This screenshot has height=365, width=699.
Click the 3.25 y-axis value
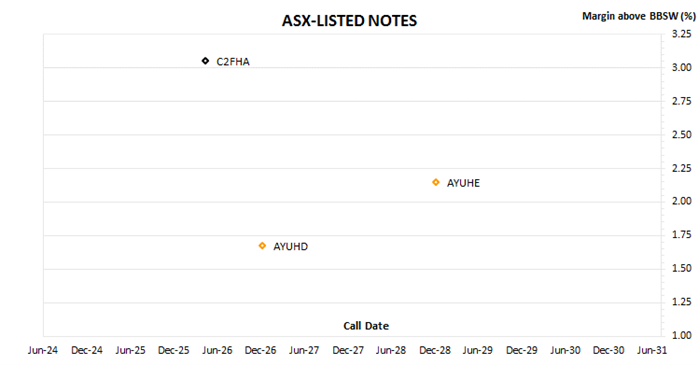click(682, 34)
